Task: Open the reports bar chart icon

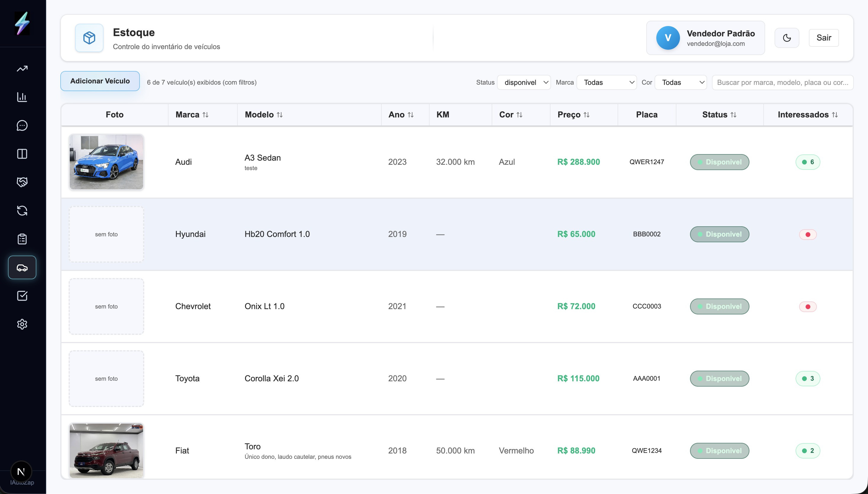Action: tap(22, 97)
